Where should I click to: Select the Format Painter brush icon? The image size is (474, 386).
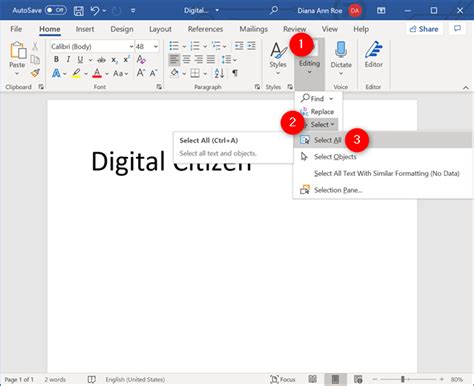[35, 73]
